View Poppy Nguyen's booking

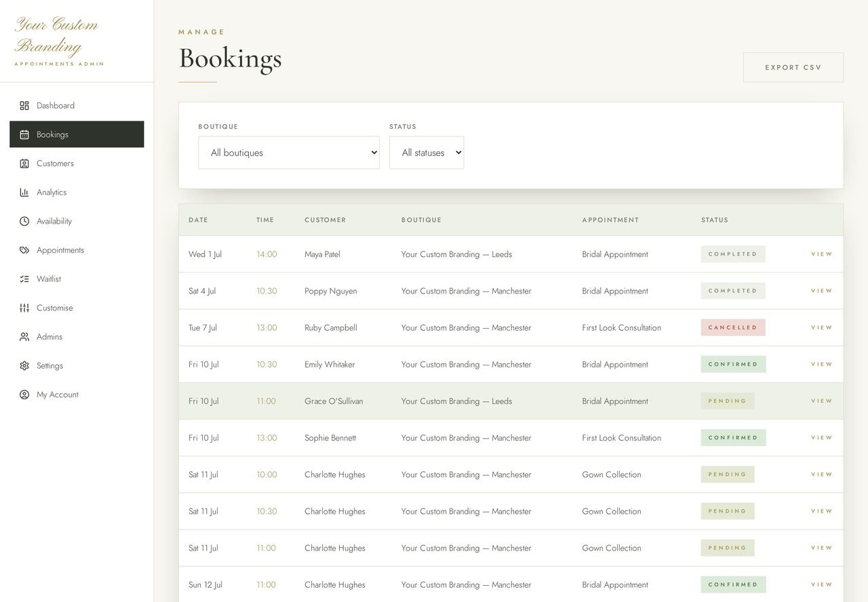(822, 291)
